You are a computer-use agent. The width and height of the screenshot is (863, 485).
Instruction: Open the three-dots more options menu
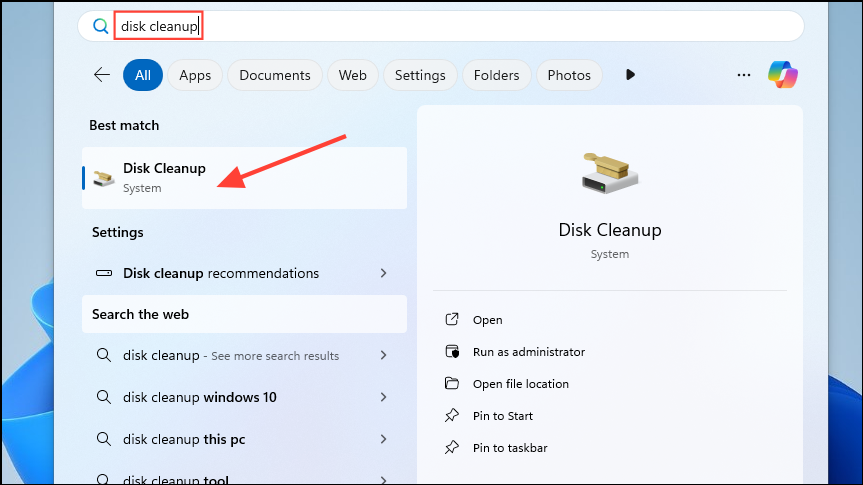point(744,75)
